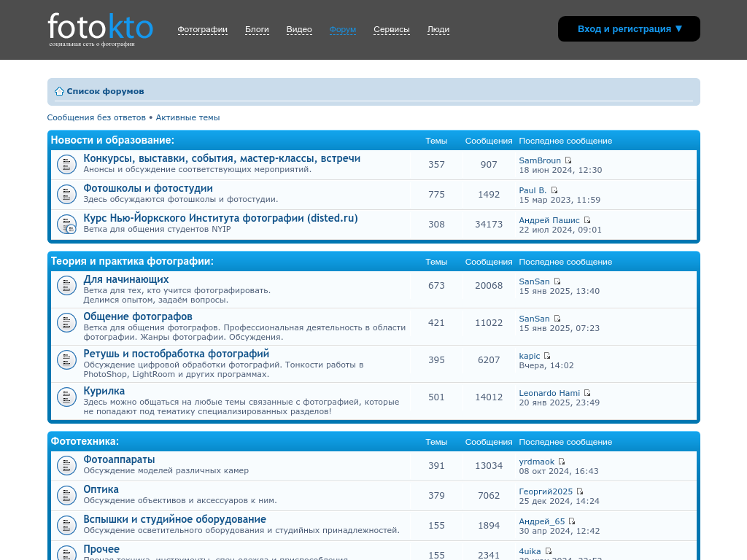The image size is (747, 560).
Task: Open latest post icon next to Leonardo Hami
Action: click(587, 393)
